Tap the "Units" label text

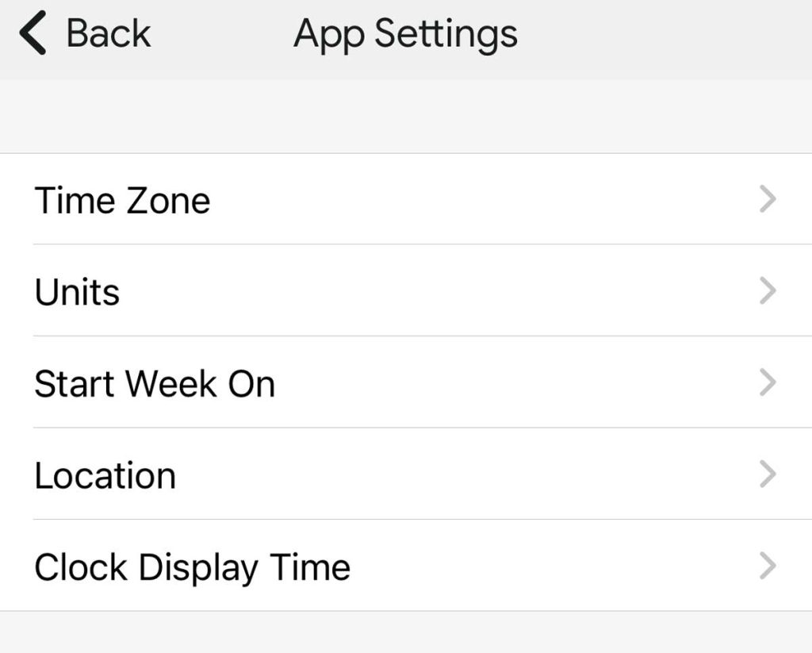77,293
